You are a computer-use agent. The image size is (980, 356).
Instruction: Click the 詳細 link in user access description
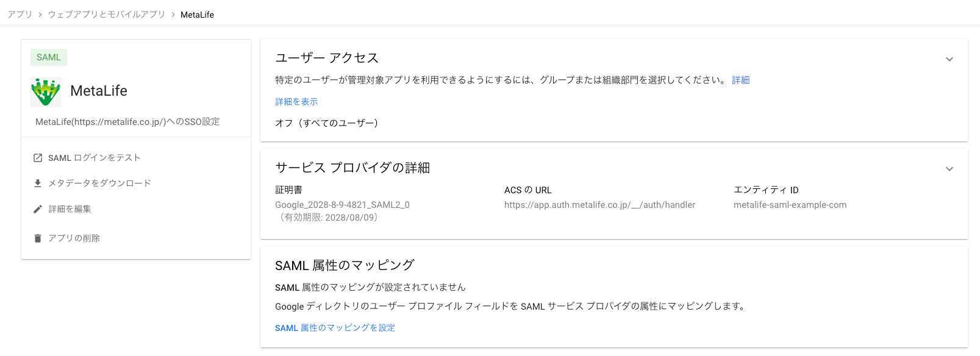[x=740, y=80]
